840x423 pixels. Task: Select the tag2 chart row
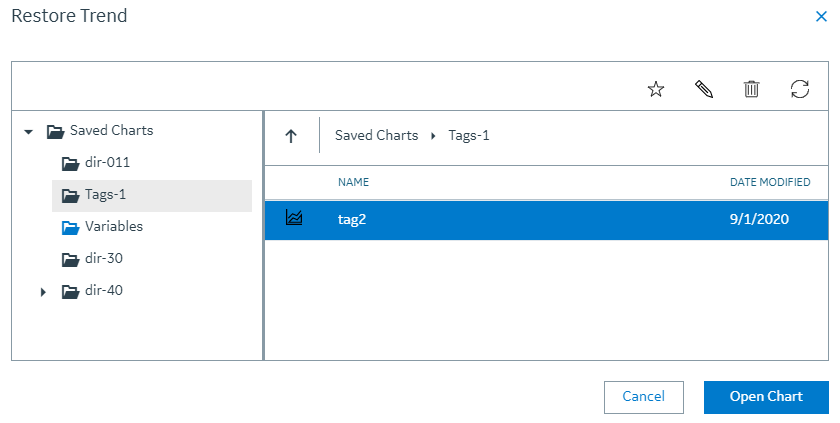click(x=546, y=220)
